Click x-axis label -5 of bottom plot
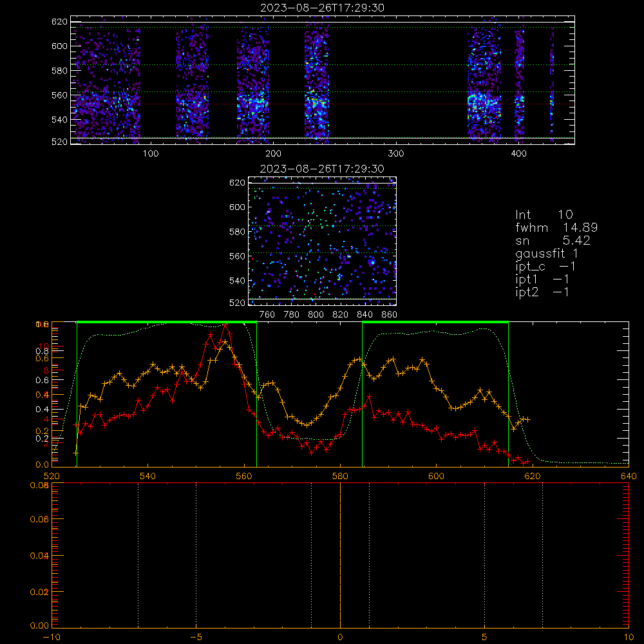644x644 pixels. [196, 637]
